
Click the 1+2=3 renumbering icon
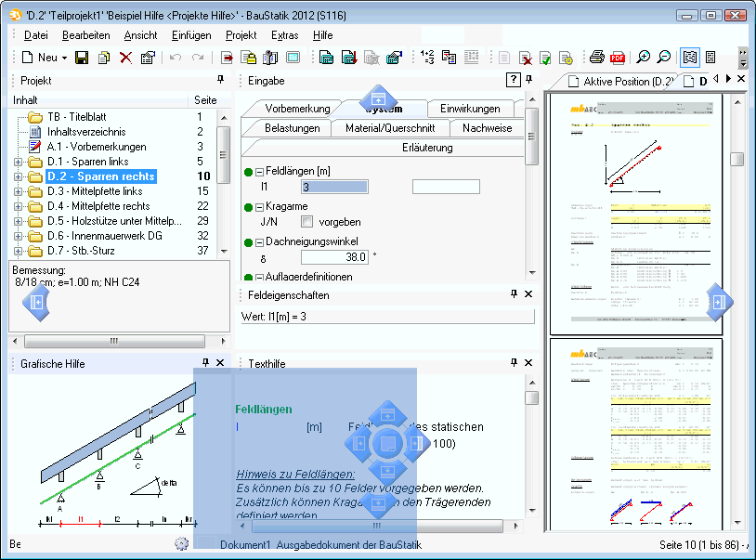point(427,57)
